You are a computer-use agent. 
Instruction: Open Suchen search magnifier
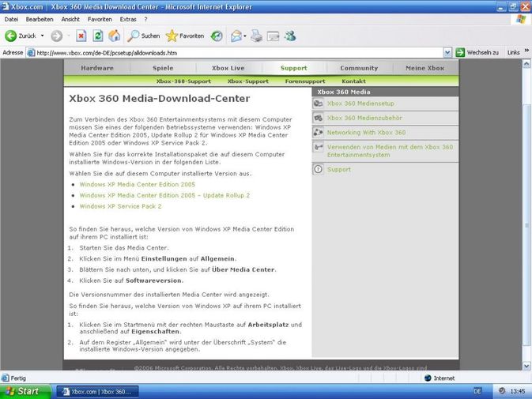pos(133,36)
